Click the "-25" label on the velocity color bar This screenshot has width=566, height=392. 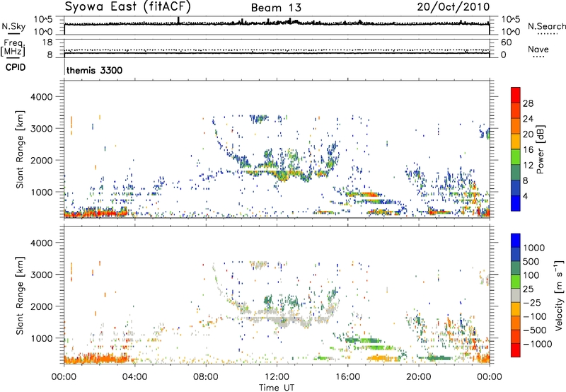tap(531, 303)
